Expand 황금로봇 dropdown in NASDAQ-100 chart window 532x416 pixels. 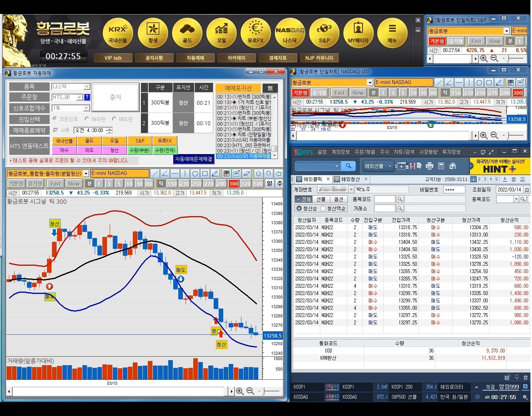(370, 82)
